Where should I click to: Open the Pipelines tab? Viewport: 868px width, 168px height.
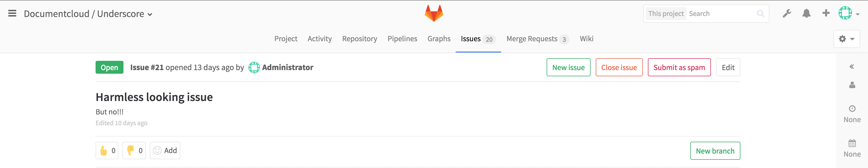coord(402,39)
